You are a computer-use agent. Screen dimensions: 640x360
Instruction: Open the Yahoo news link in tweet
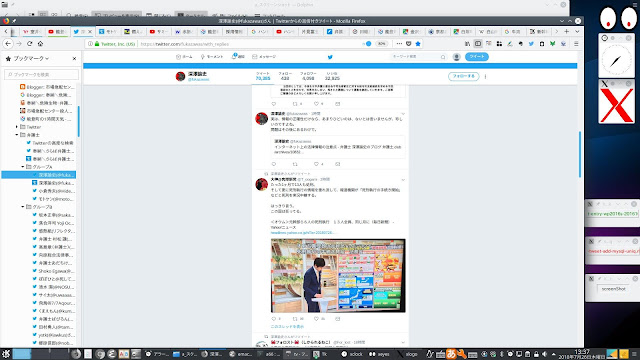pyautogui.click(x=302, y=233)
